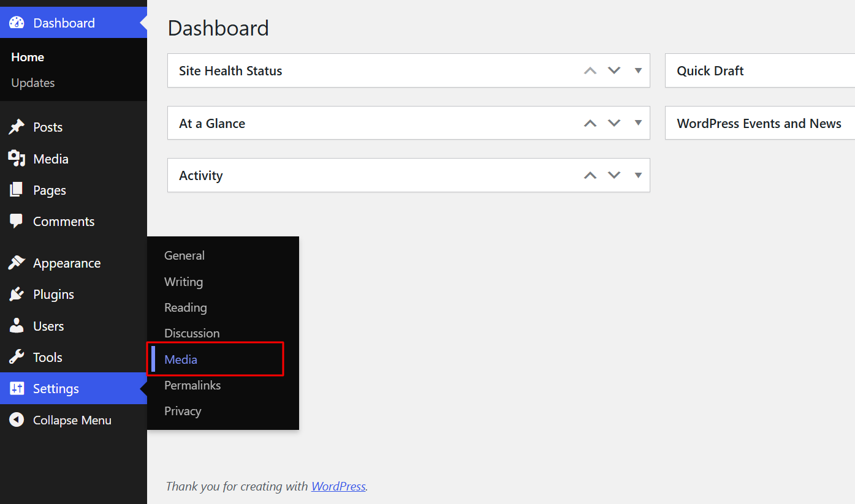Click WordPress Events and News header
This screenshot has height=504, width=855.
[x=759, y=123]
